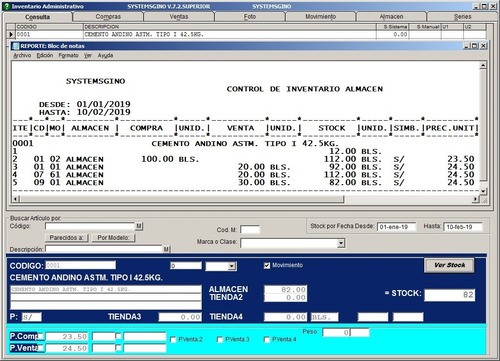Click the Código search input field
The image size is (500, 361).
coord(90,227)
